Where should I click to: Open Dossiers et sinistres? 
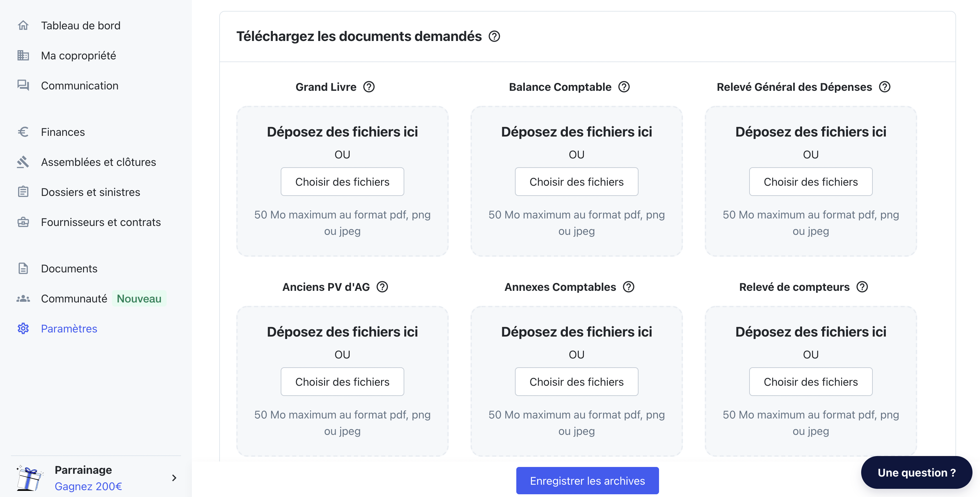(90, 192)
